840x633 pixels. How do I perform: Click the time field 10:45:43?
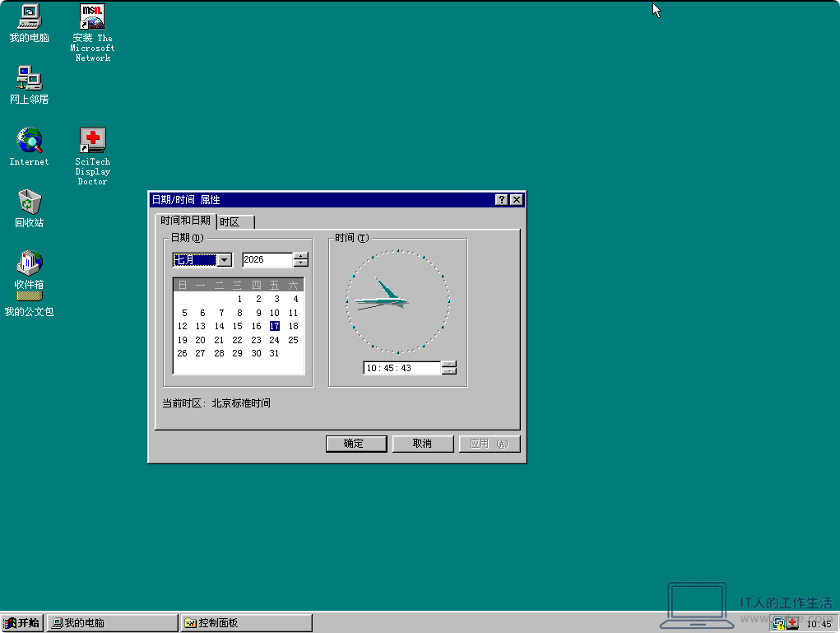pyautogui.click(x=401, y=368)
